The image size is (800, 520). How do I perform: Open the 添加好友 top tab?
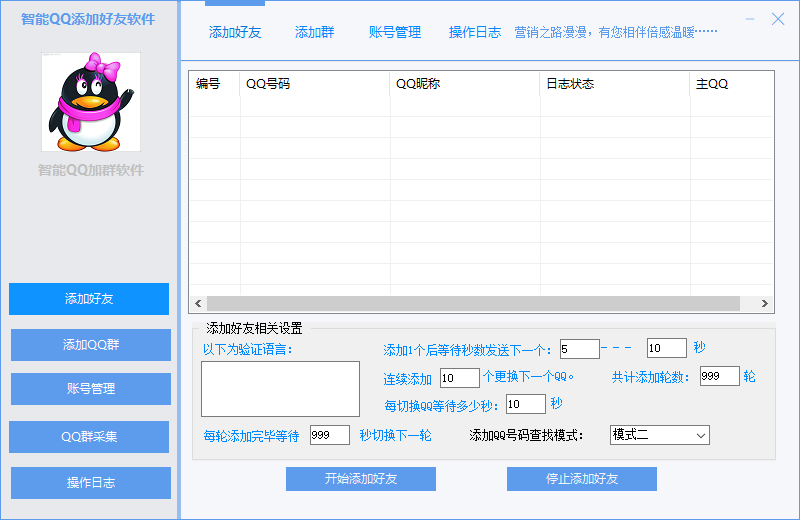click(235, 32)
